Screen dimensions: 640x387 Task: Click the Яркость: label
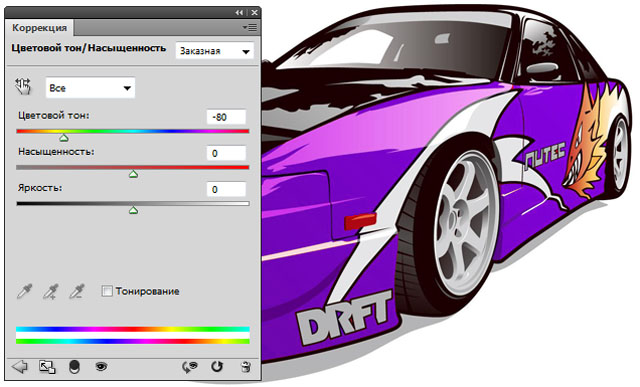pos(40,188)
